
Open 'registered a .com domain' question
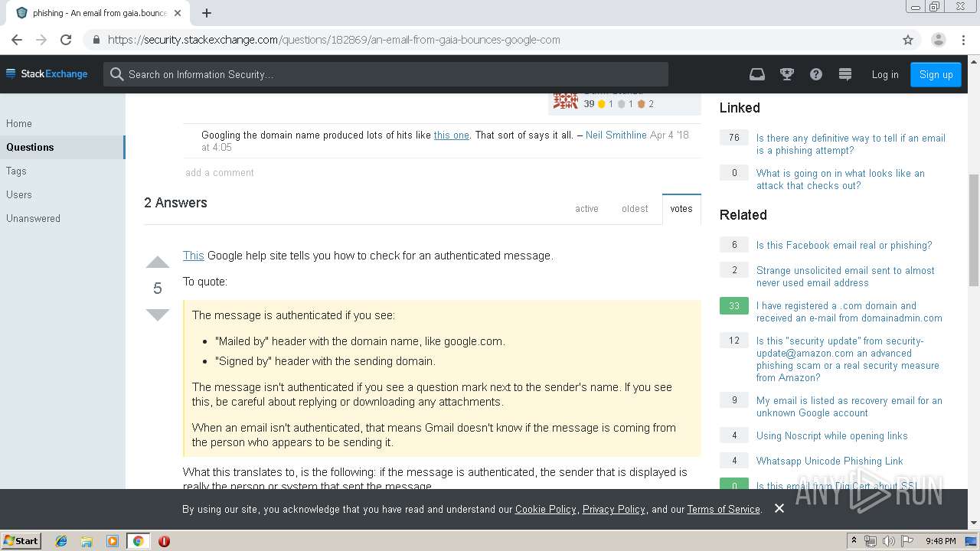pos(849,311)
